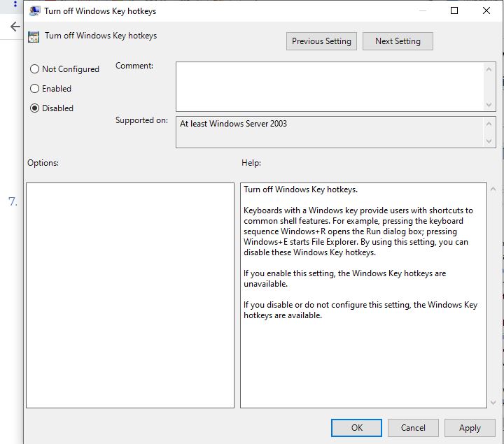Click 'At least Windows Server 2003' text
The width and height of the screenshot is (504, 444).
pyautogui.click(x=233, y=124)
